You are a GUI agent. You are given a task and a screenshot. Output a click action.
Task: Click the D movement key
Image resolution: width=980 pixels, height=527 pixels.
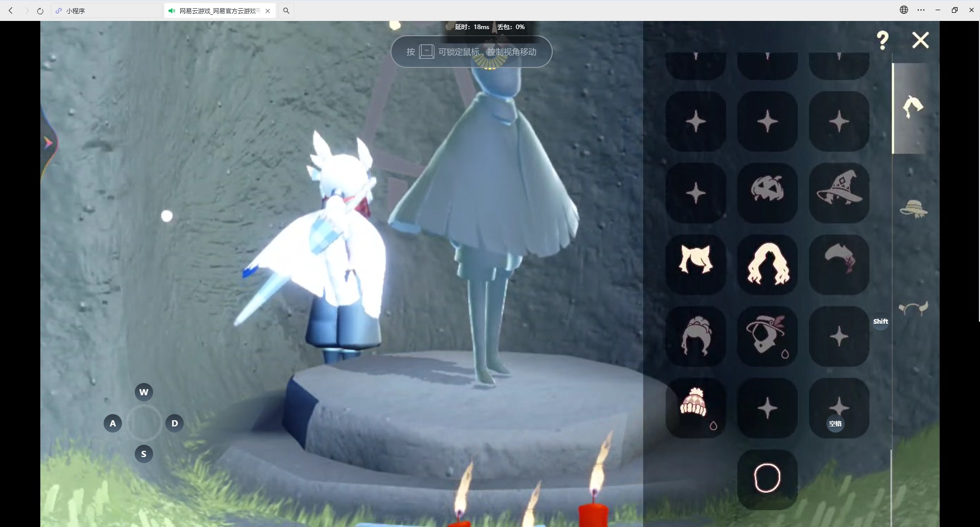pos(175,423)
